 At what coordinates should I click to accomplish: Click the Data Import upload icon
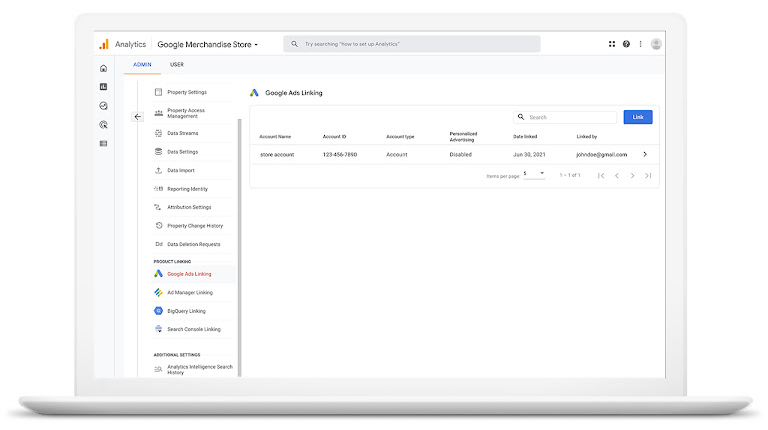158,170
